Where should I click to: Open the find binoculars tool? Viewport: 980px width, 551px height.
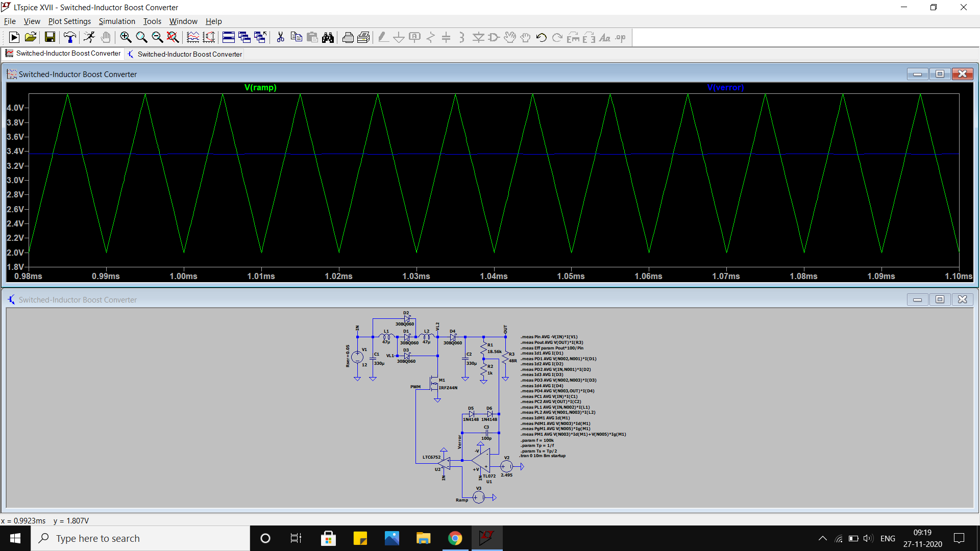[328, 37]
